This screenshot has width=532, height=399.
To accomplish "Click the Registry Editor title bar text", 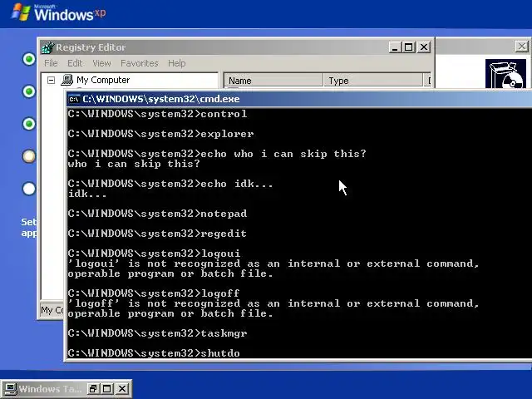I will (91, 47).
